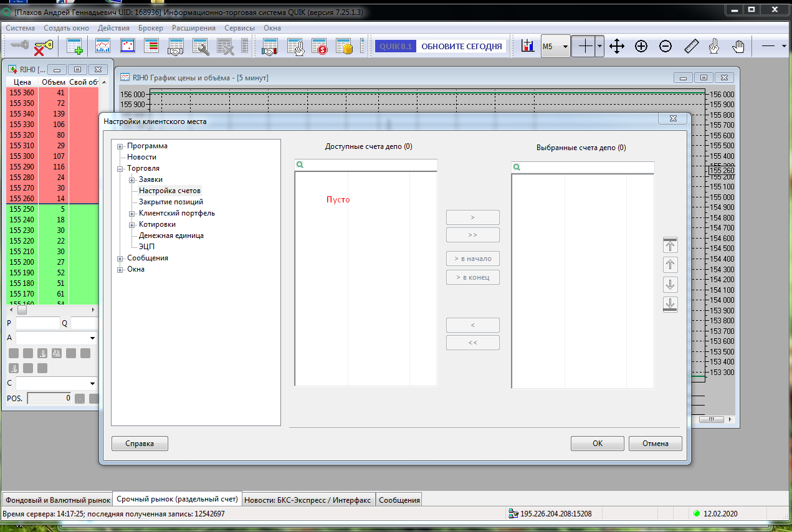The image size is (792, 532).
Task: Click the blue-framed scatter chart icon
Action: click(x=127, y=46)
